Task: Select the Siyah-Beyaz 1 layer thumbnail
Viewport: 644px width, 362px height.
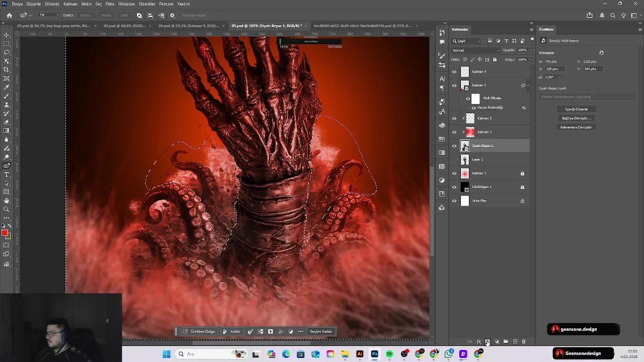Action: [x=465, y=146]
